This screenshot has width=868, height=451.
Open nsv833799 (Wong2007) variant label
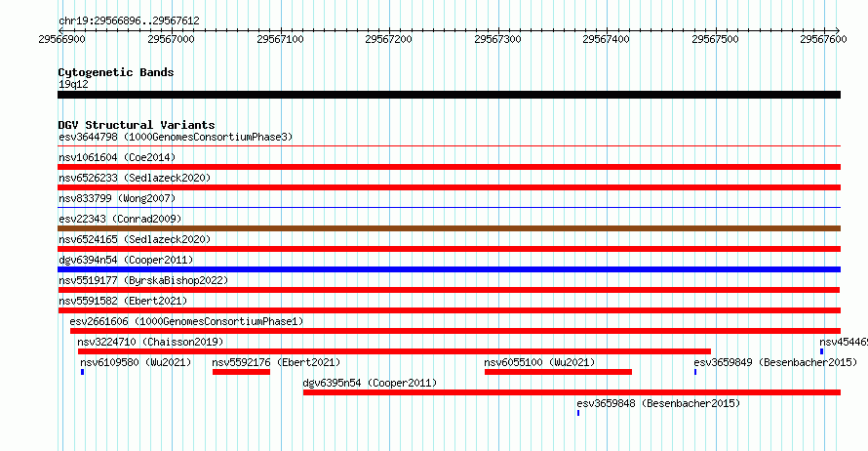[117, 198]
